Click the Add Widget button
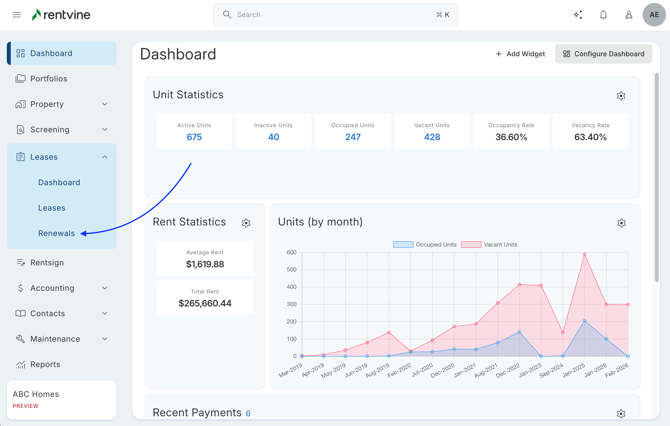This screenshot has width=670, height=426. click(520, 54)
